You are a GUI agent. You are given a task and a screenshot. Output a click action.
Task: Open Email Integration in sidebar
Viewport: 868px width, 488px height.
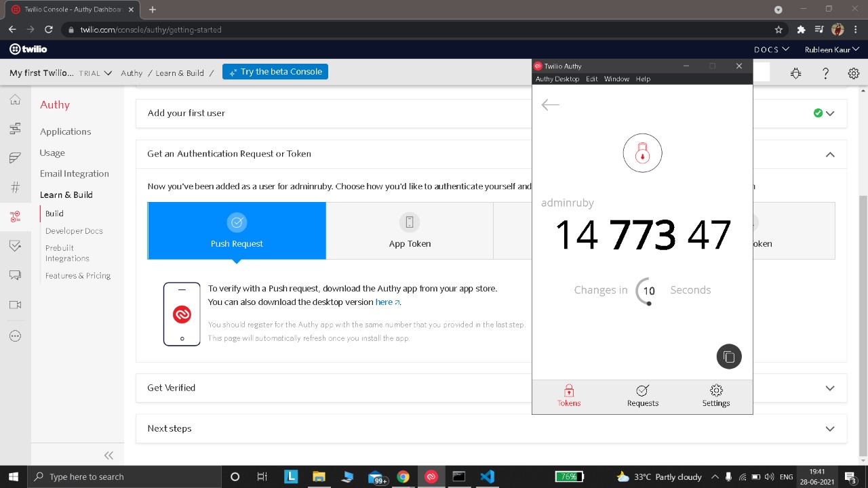point(74,174)
